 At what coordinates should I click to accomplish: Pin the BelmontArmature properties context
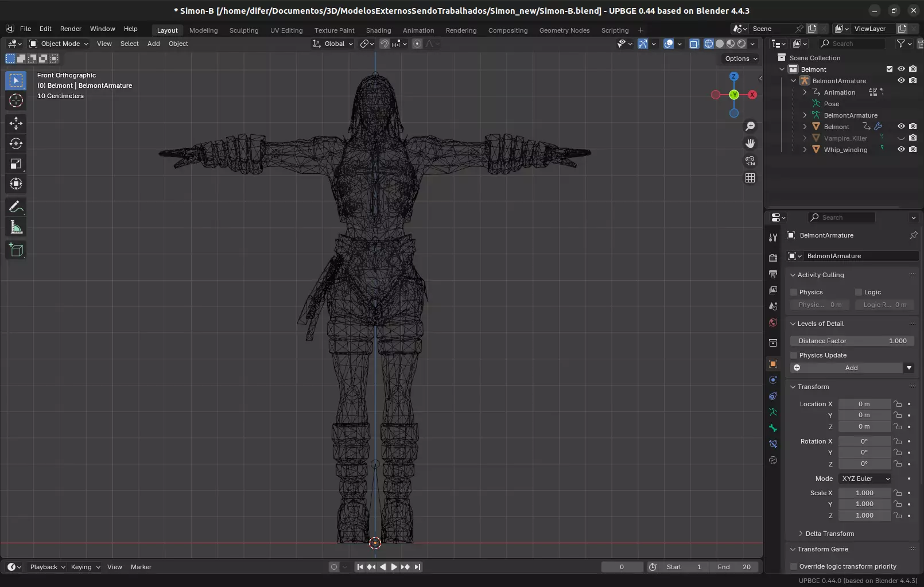tap(913, 235)
